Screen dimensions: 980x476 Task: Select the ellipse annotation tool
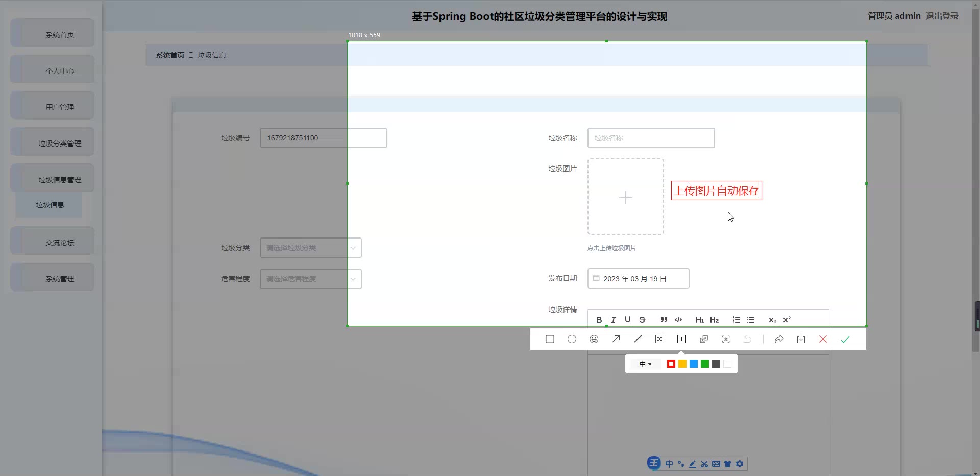click(x=572, y=339)
